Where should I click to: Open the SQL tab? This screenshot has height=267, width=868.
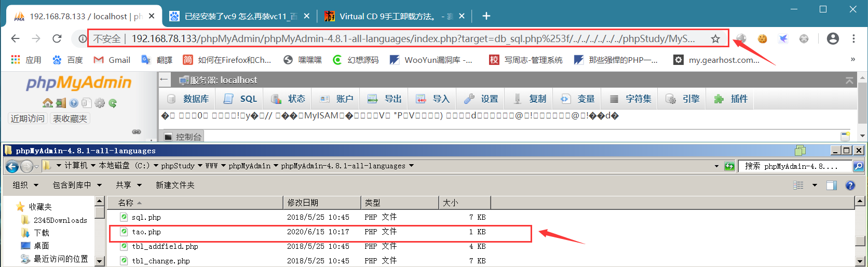(240, 99)
